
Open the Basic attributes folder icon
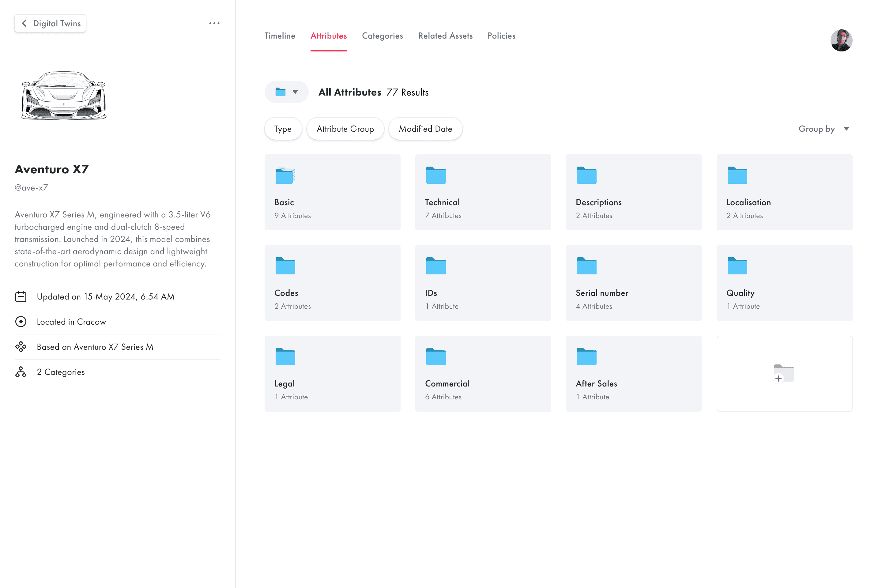pyautogui.click(x=285, y=175)
